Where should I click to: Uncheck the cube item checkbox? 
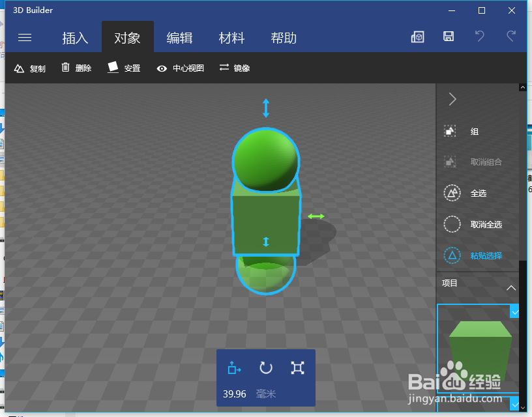click(x=514, y=312)
